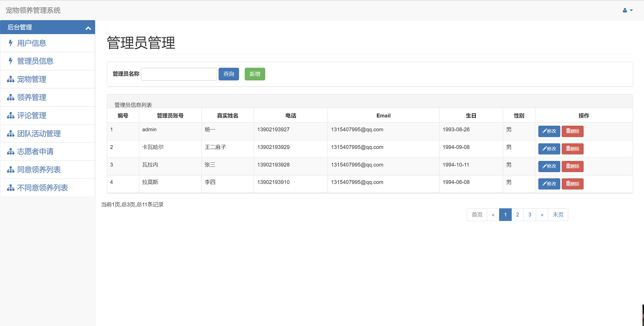Click the 真实姓名 column header

tap(227, 115)
